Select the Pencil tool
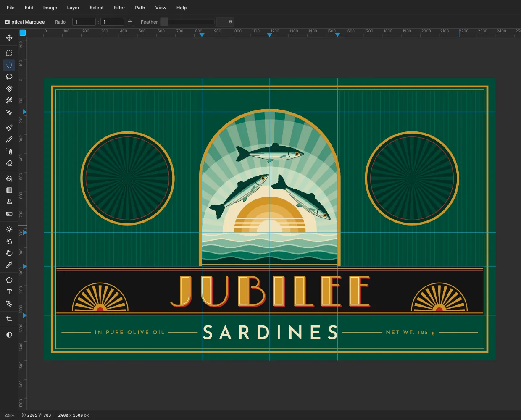Image resolution: width=521 pixels, height=420 pixels. 9,139
